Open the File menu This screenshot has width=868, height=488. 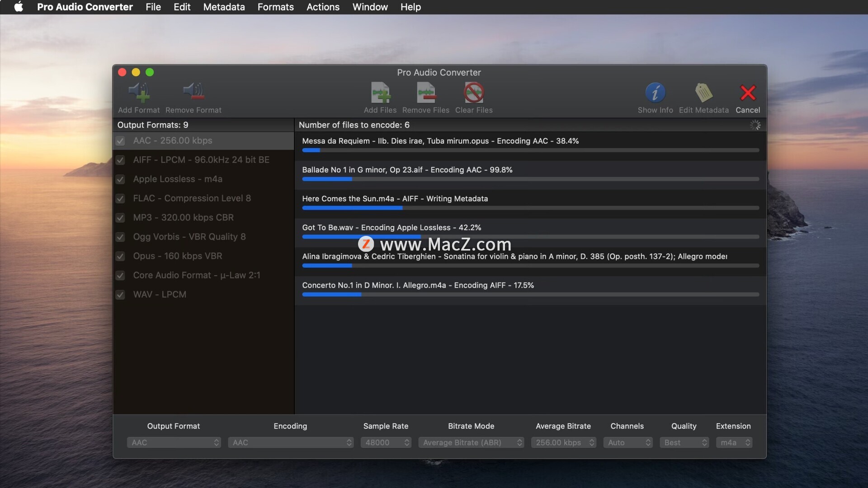click(153, 7)
